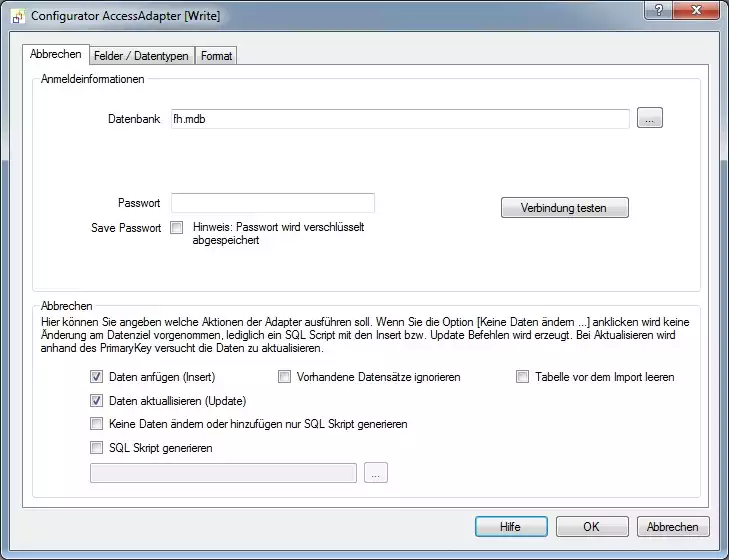Focus the Passwort input field
This screenshot has width=729, height=560.
click(272, 203)
